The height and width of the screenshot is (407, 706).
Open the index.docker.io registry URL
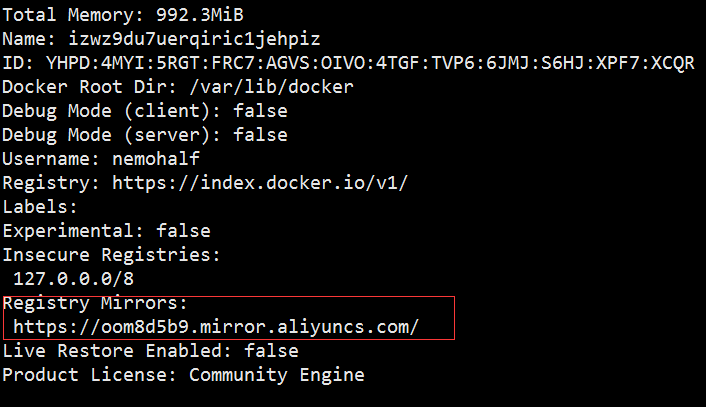(x=274, y=183)
